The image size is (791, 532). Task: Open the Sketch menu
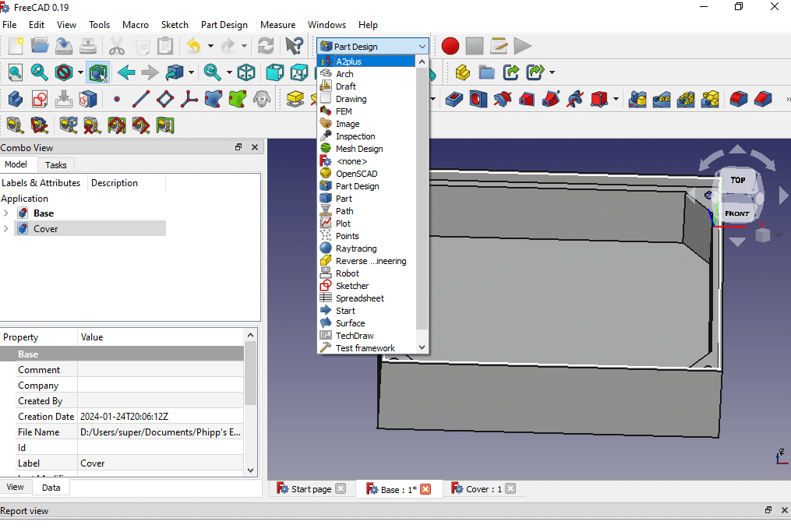pyautogui.click(x=175, y=25)
